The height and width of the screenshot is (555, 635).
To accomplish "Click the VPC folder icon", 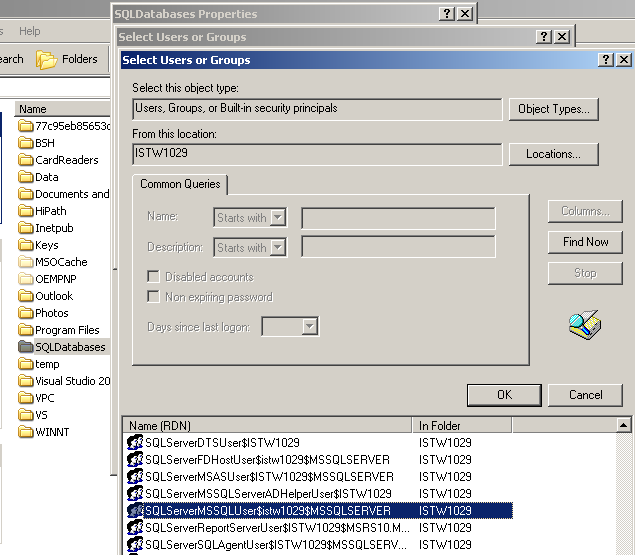I will (x=26, y=398).
